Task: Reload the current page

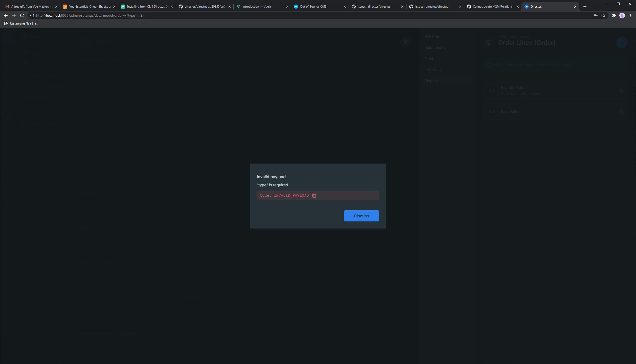Action: pyautogui.click(x=22, y=15)
